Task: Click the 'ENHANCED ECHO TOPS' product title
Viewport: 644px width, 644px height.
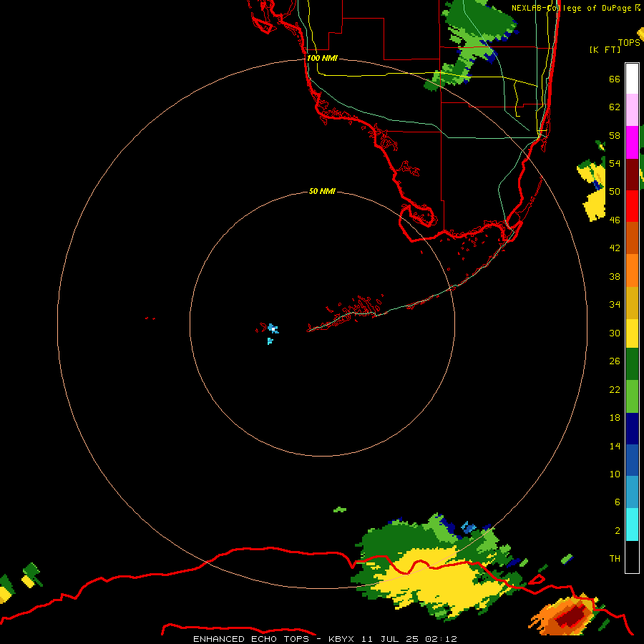Action: pyautogui.click(x=251, y=639)
